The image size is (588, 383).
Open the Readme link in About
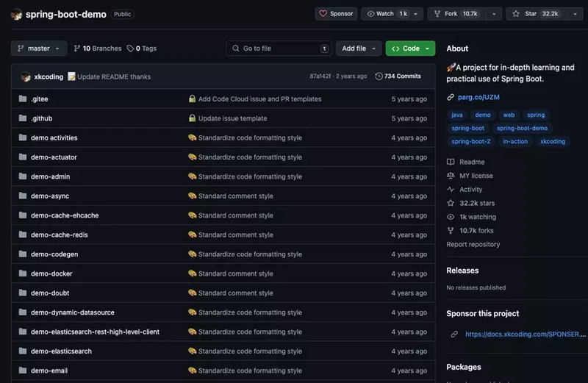(x=472, y=162)
